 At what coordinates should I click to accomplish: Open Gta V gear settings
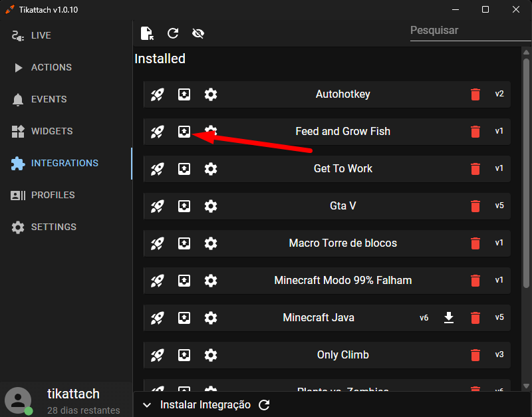pyautogui.click(x=211, y=206)
